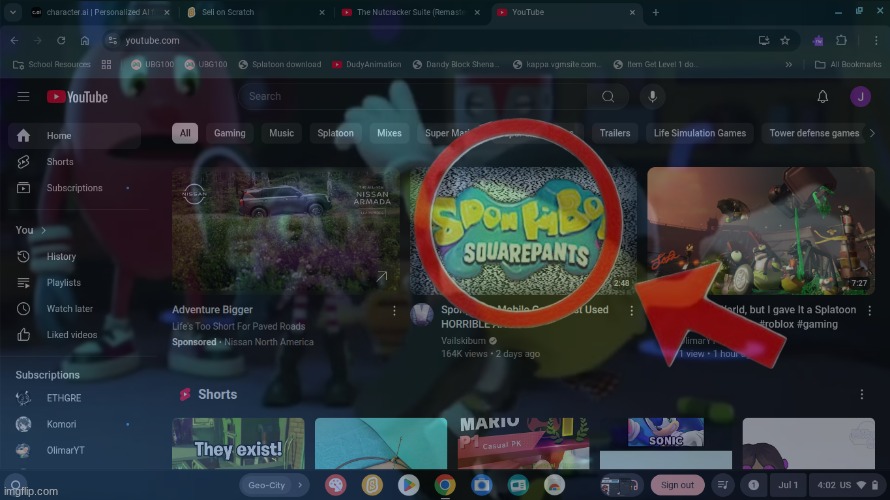Open OlimarYT subscription channel
890x500 pixels.
tap(74, 450)
